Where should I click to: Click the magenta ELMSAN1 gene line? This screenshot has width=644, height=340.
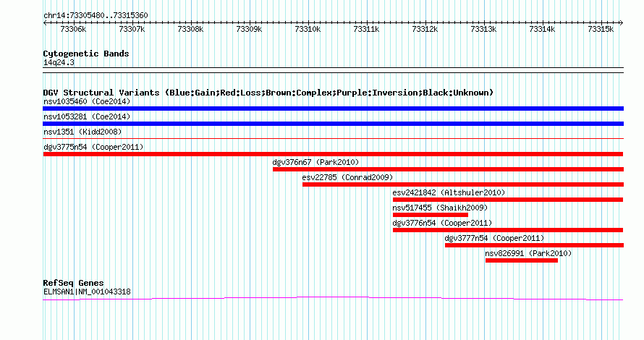(333, 299)
